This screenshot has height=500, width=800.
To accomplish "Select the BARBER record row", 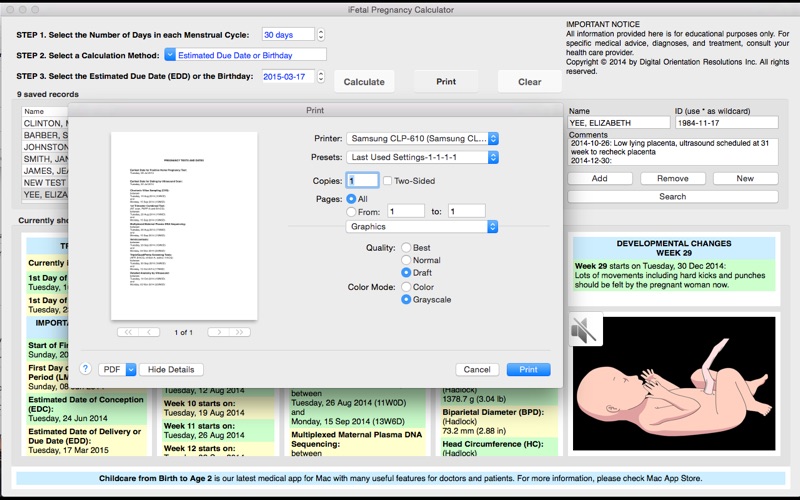I will click(45, 135).
